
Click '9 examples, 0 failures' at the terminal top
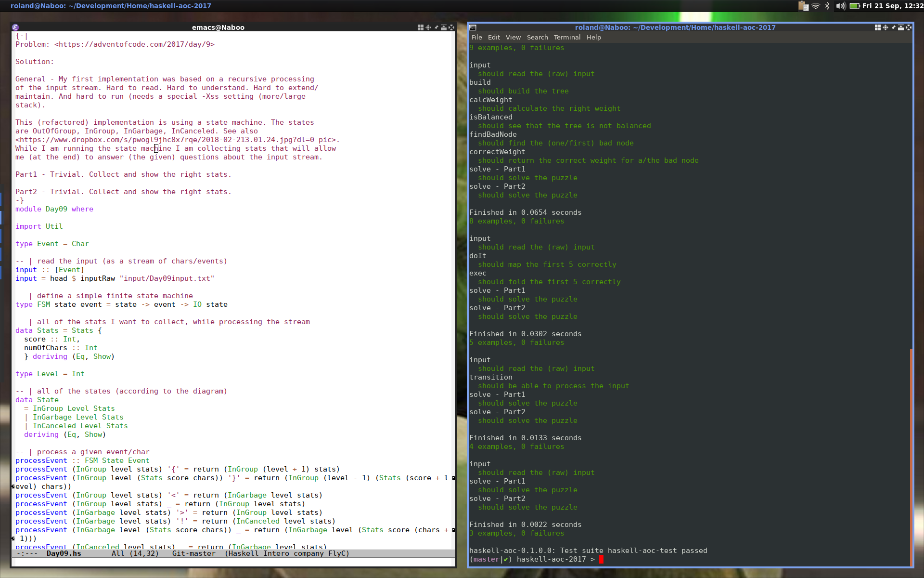517,48
